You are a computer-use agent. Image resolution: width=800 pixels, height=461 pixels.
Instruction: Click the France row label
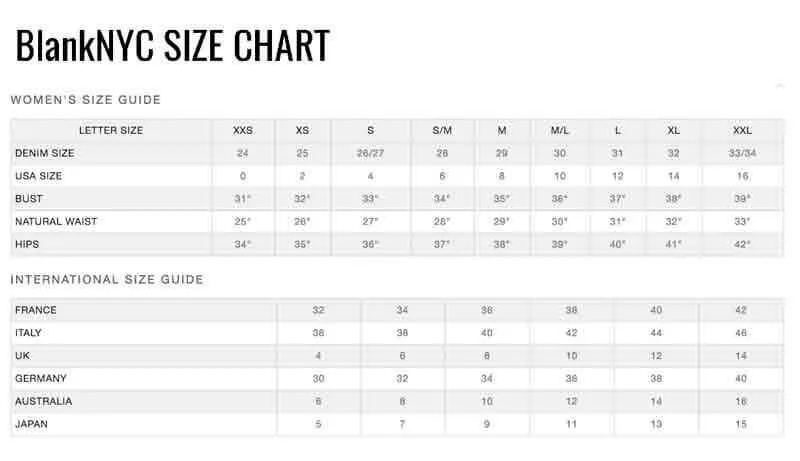(36, 310)
